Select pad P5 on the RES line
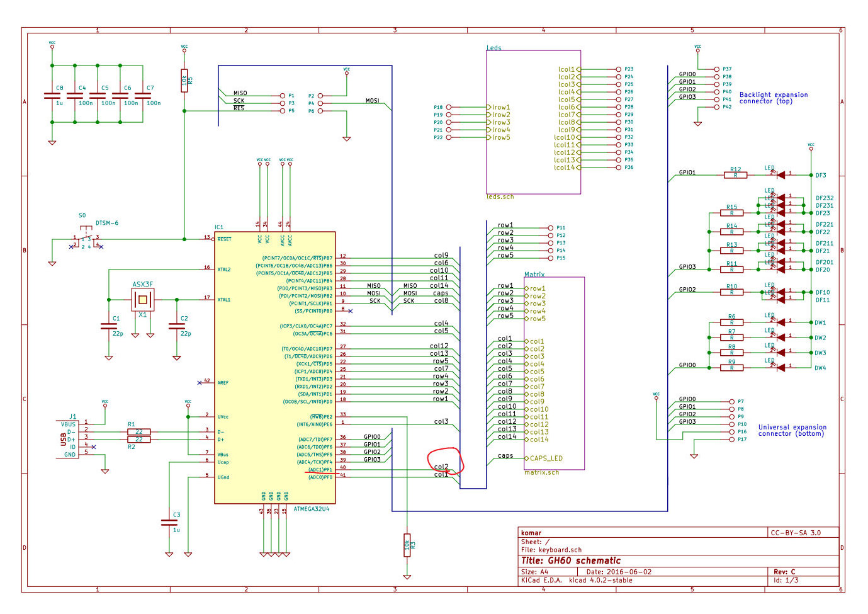 click(x=283, y=111)
